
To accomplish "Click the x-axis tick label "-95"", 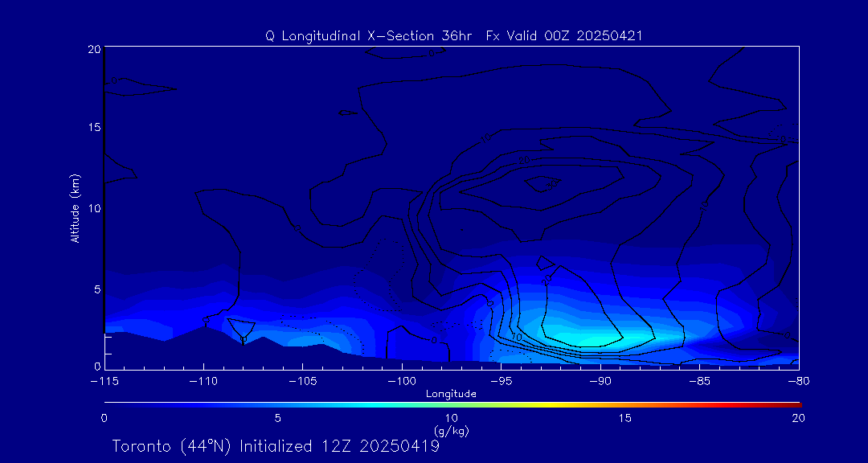I will click(x=501, y=382).
